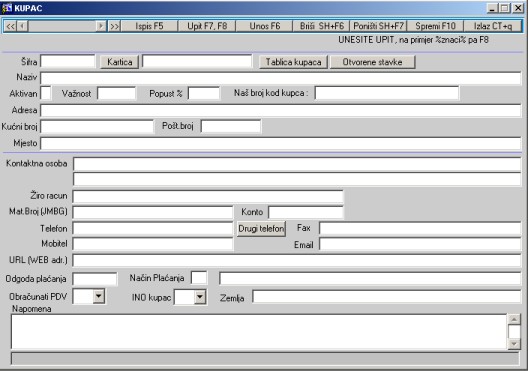Screen dimensions: 528x371
Task: Click the Briši SH+F6 button
Action: tap(322, 26)
